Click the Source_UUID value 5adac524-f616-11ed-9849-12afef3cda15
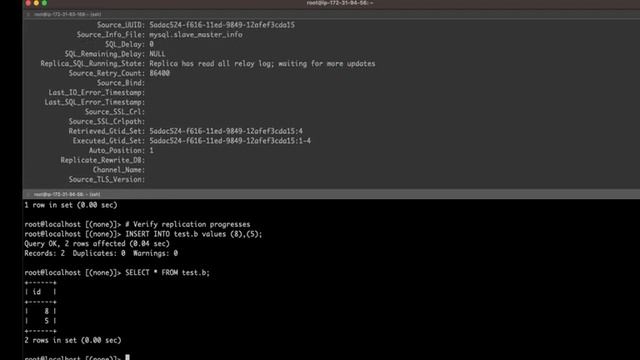This screenshot has height=360, width=640. 222,25
